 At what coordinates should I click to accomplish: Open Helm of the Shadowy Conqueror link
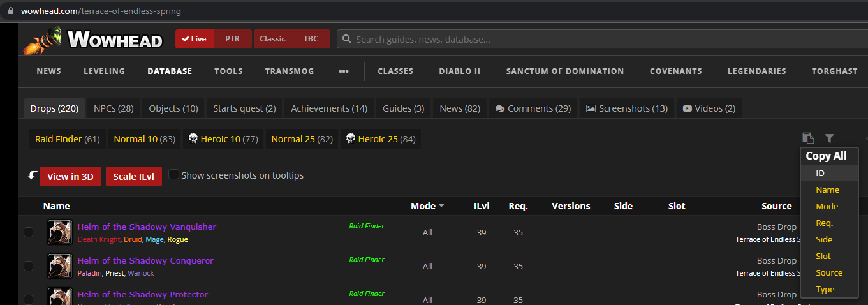point(145,260)
